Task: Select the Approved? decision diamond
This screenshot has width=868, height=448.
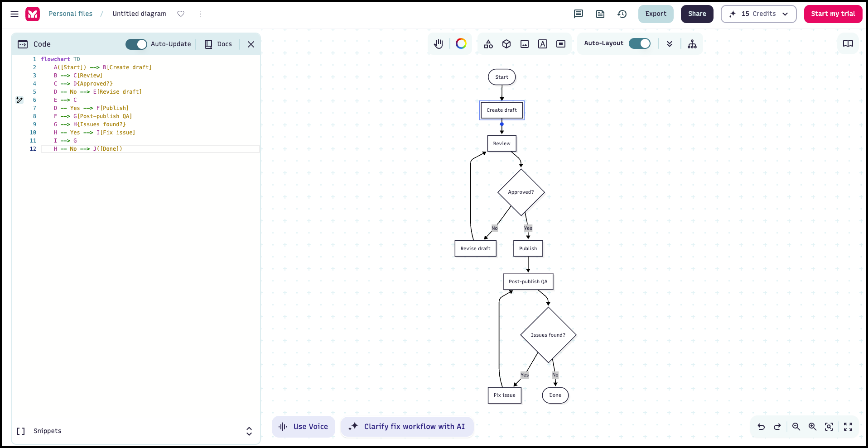Action: pos(521,192)
